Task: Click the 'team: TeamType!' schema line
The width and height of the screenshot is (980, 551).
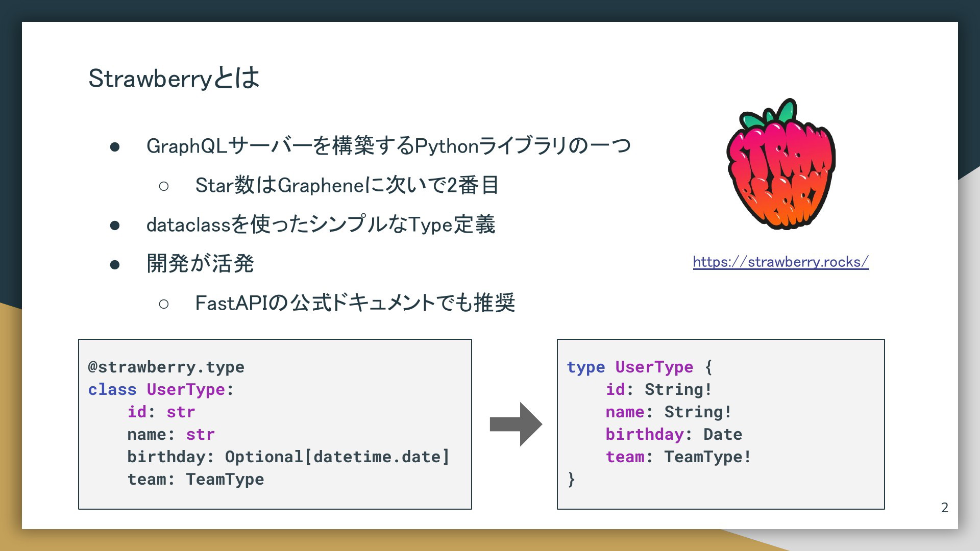Action: coord(678,457)
